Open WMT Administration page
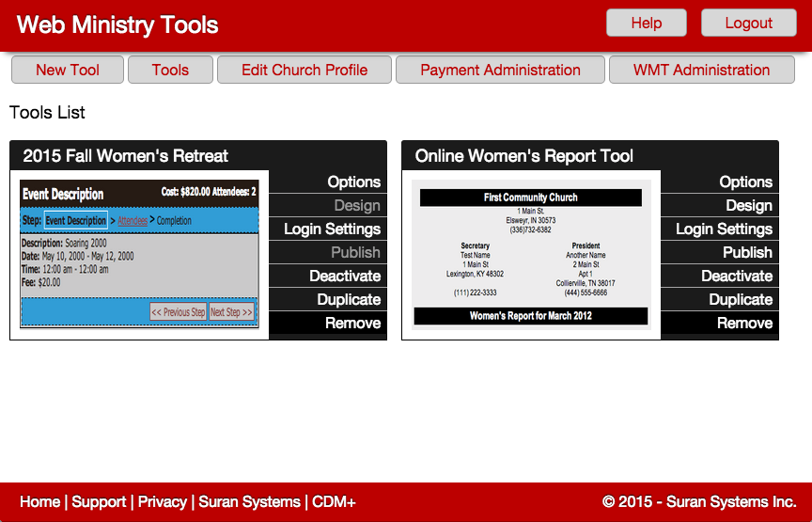Image resolution: width=812 pixels, height=522 pixels. [x=701, y=70]
